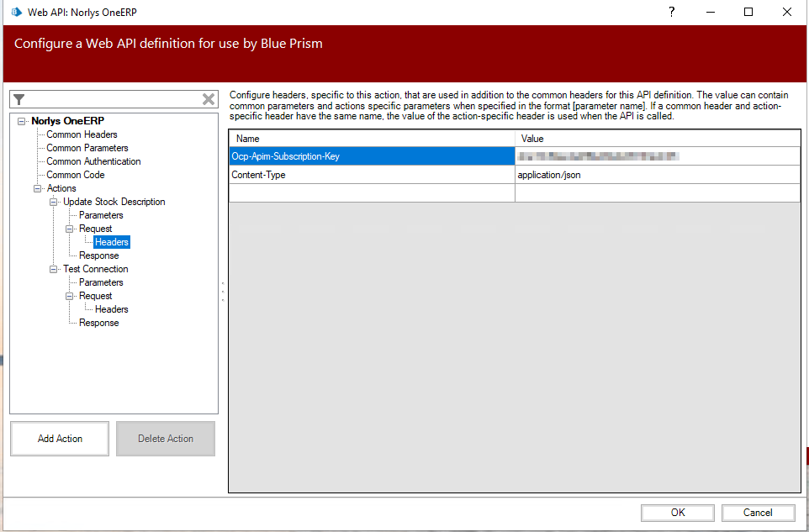Click the filter funnel icon in search box
This screenshot has width=809, height=532.
pyautogui.click(x=19, y=99)
